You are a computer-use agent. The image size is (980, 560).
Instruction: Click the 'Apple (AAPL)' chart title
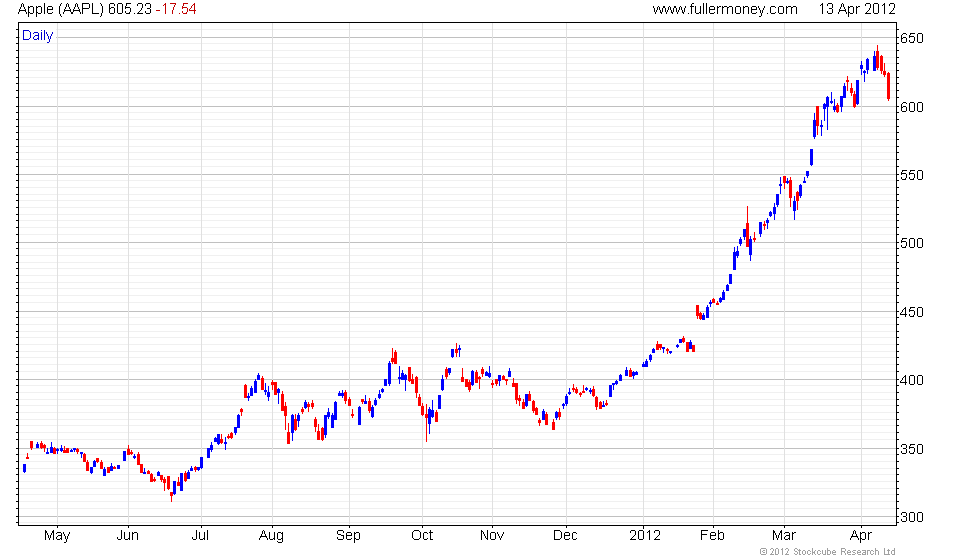pyautogui.click(x=61, y=9)
